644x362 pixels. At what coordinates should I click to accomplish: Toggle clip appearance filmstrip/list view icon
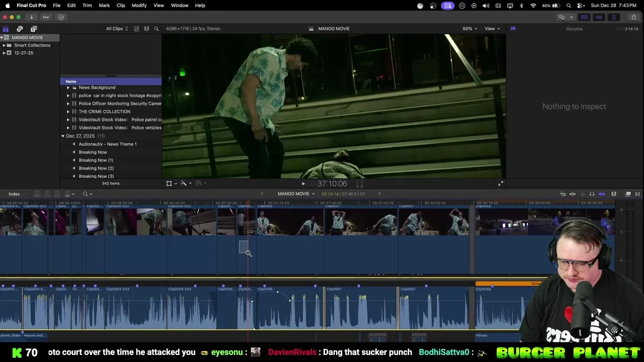click(x=136, y=29)
